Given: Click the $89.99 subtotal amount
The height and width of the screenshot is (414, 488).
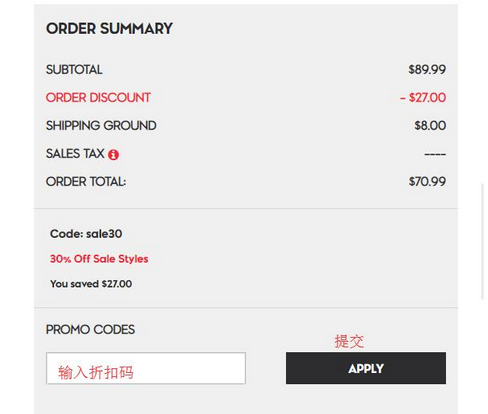Looking at the screenshot, I should 427,69.
